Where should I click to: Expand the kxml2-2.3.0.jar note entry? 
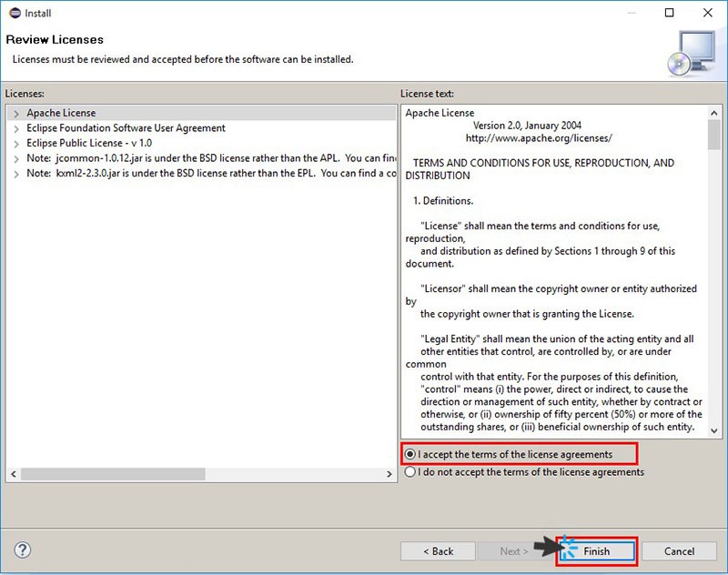point(16,173)
